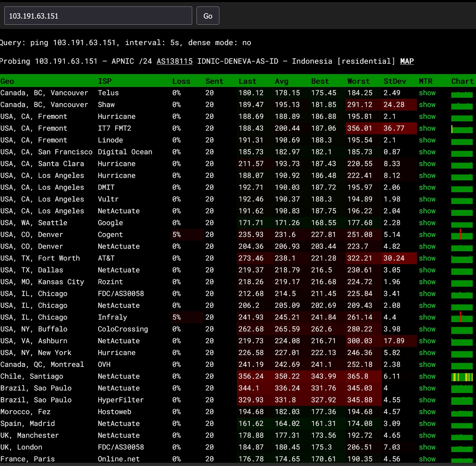Image resolution: width=476 pixels, height=466 pixels.
Task: Show MTR for Madrid NetActuate
Action: pos(427,423)
